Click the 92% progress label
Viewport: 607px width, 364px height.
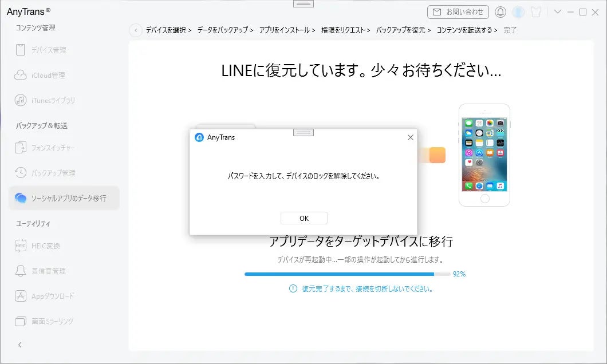[459, 274]
